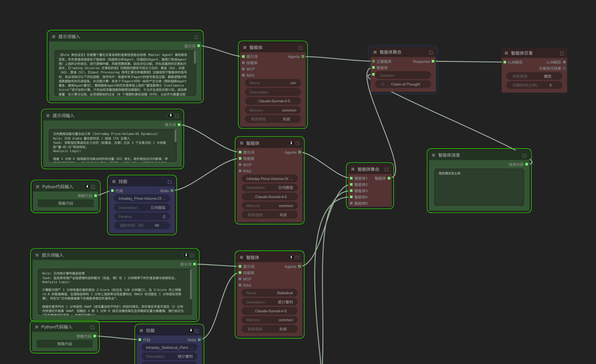Click the Response output port on 智能体聚合
Image resolution: width=596 pixels, height=364 pixels.
[433, 62]
